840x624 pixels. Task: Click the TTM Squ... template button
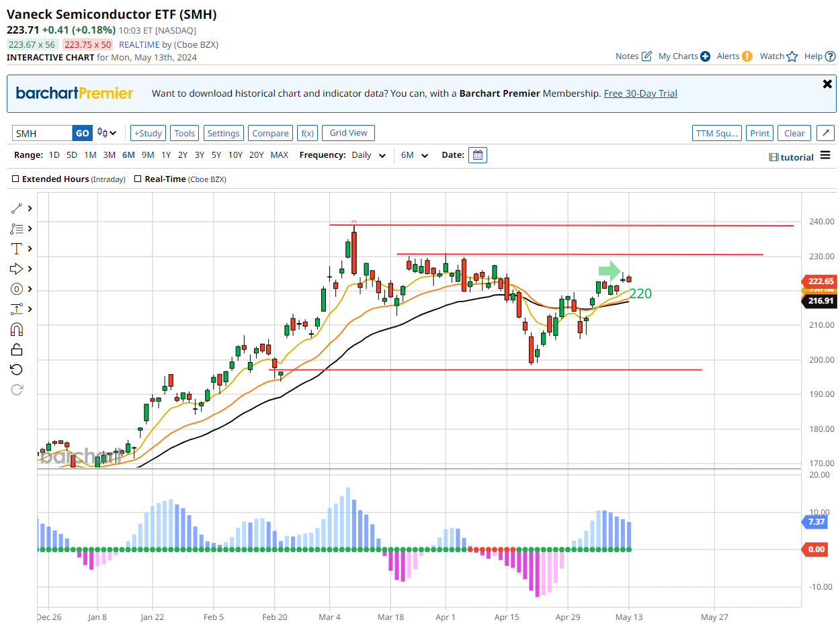tap(717, 133)
